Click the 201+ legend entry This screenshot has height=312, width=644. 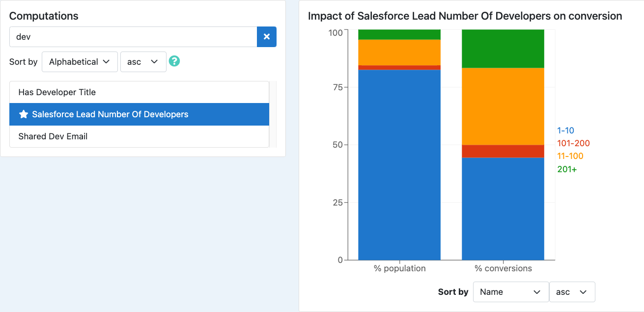[567, 169]
